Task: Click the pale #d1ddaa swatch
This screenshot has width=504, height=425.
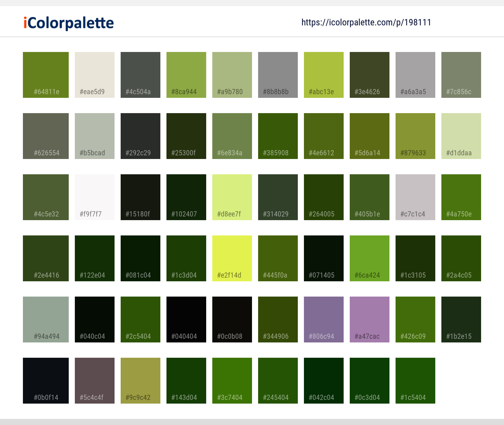Action: 461,136
